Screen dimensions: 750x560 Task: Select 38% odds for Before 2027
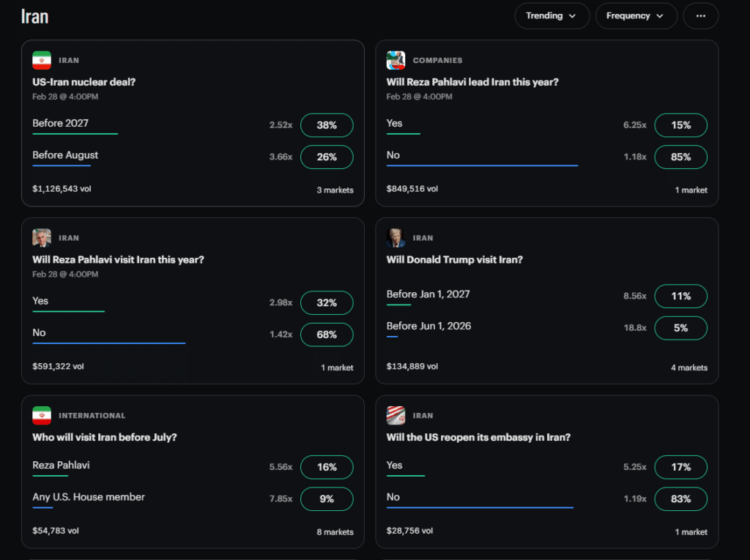pyautogui.click(x=327, y=125)
